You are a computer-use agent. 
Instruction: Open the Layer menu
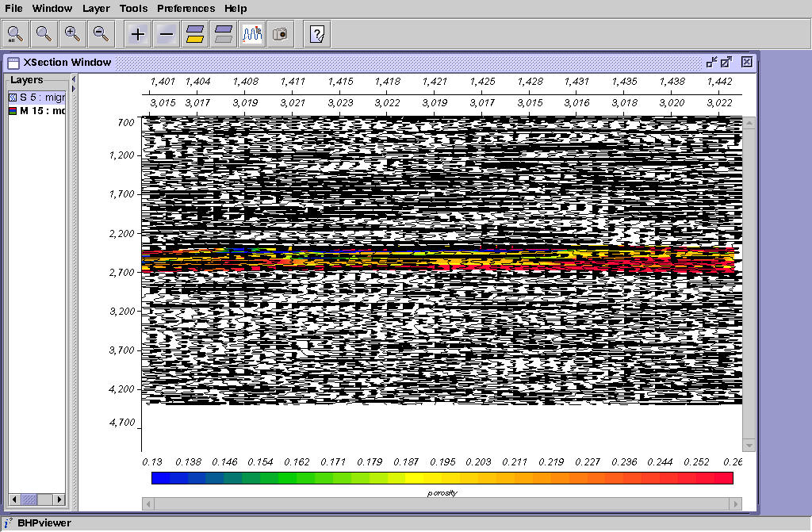(96, 8)
